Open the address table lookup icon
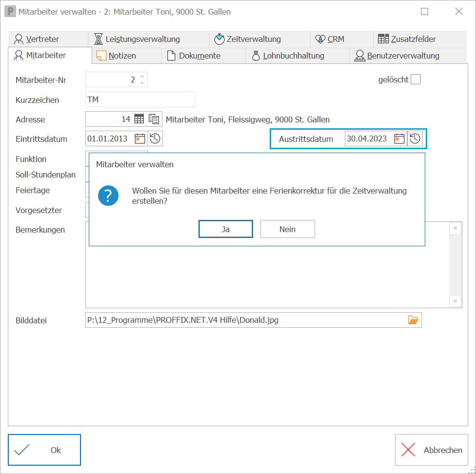This screenshot has height=474, width=476. coord(139,119)
